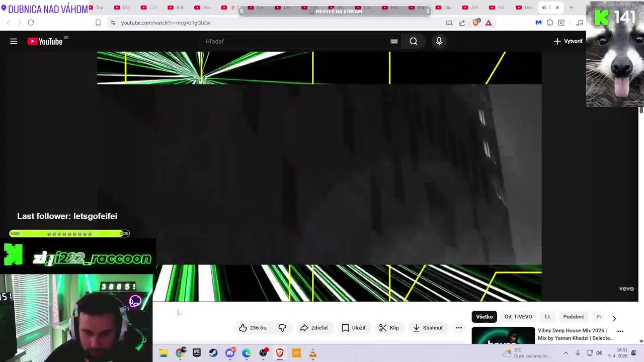
Task: Open more actions ellipsis beside Stiahnuť
Action: pyautogui.click(x=459, y=328)
